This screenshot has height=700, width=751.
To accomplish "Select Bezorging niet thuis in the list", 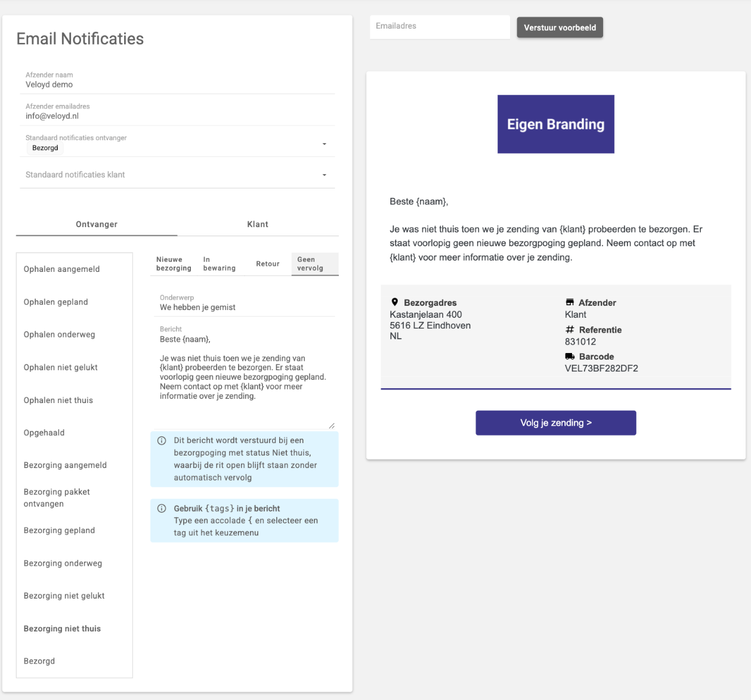I will 75,628.
